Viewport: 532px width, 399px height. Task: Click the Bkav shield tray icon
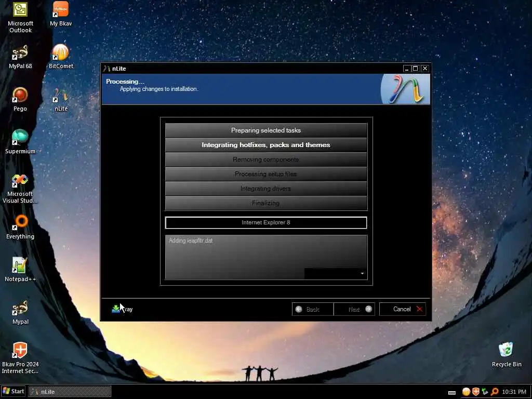tap(476, 392)
